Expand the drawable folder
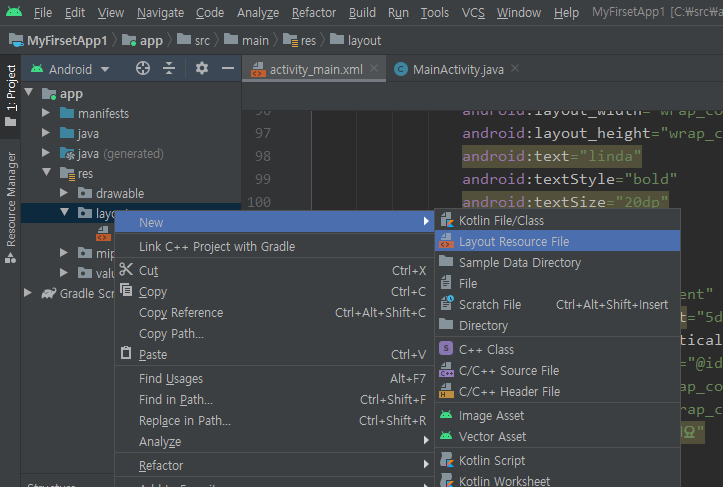 64,193
